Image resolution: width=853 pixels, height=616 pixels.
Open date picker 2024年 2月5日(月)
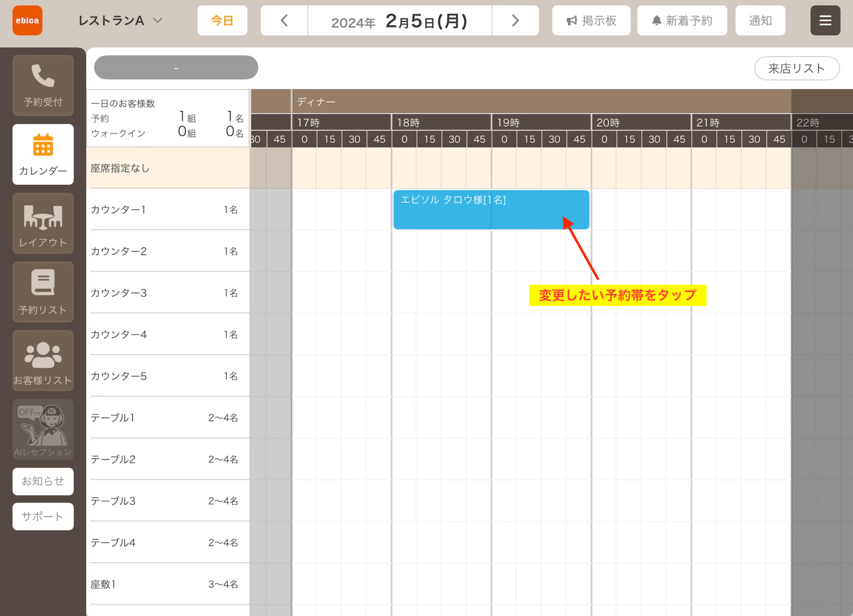click(399, 20)
